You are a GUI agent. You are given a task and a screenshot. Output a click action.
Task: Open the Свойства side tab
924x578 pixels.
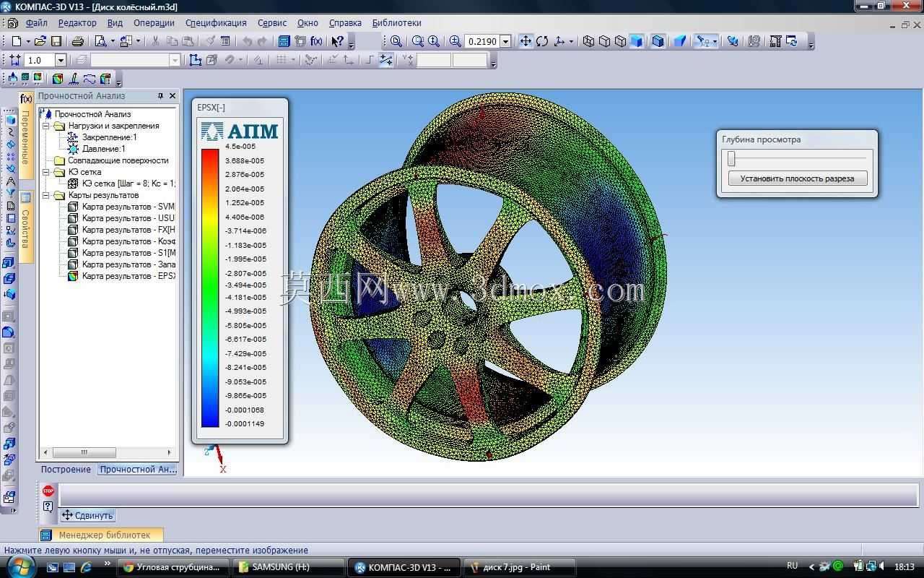pyautogui.click(x=25, y=227)
